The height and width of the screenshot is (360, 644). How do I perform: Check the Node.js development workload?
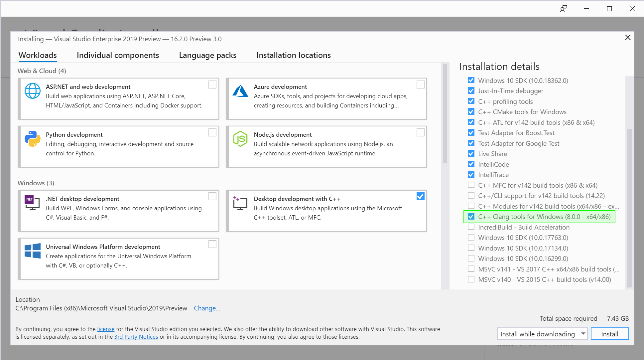point(421,132)
